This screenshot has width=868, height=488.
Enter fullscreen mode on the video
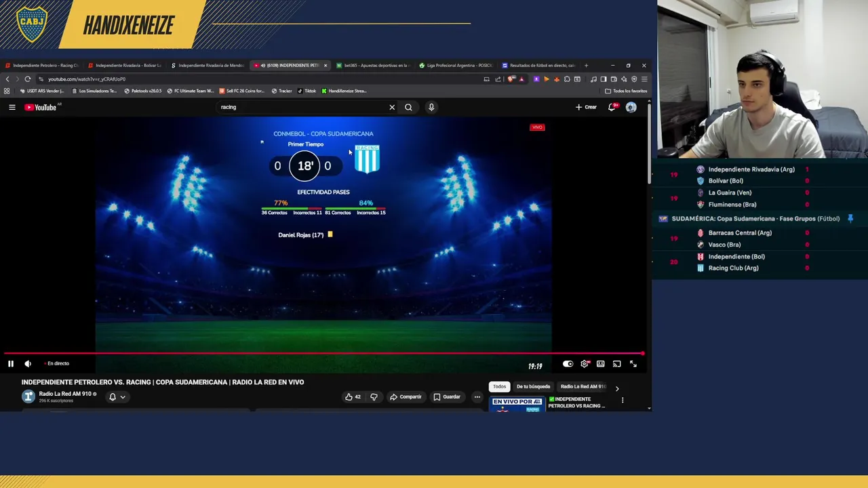(x=633, y=364)
